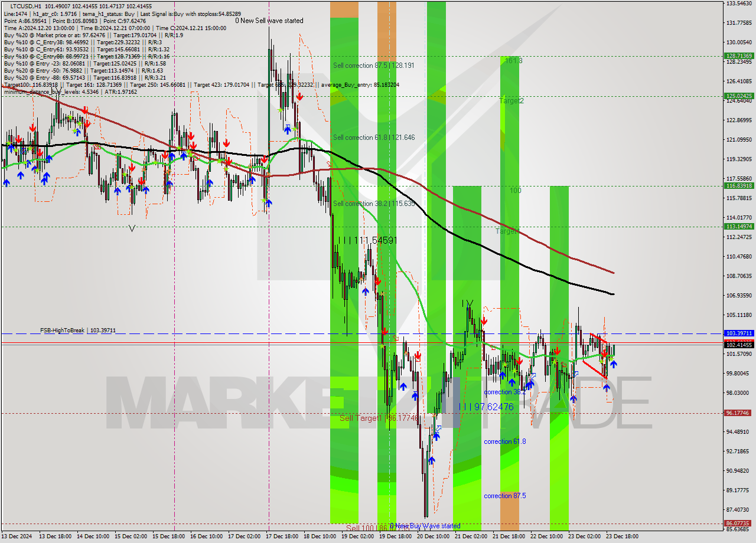The image size is (756, 543).
Task: Click 'Sell correction 61.8 | 121.646' label
Action: 374,138
